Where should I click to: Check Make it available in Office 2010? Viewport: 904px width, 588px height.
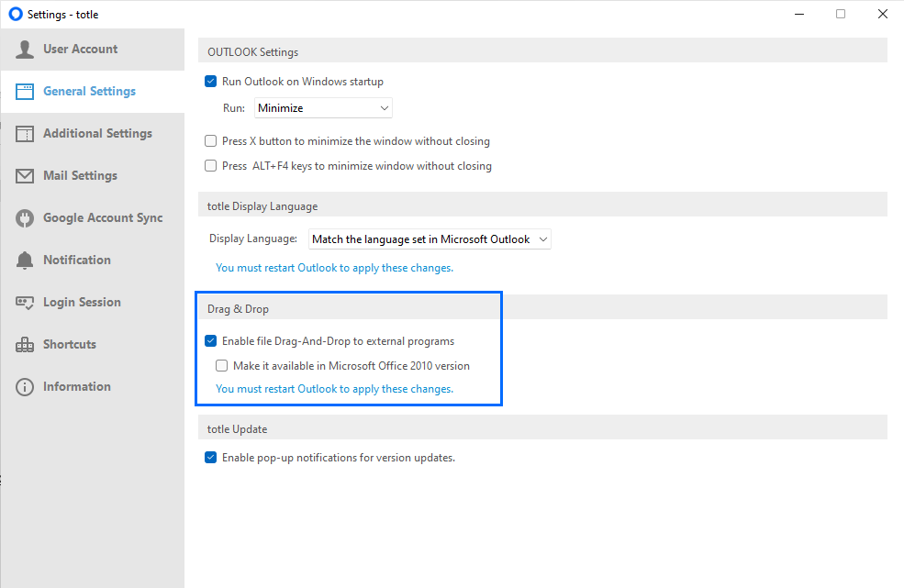click(221, 365)
